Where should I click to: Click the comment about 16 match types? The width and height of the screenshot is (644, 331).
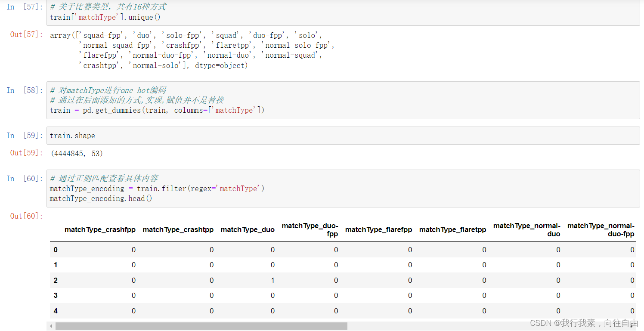pyautogui.click(x=108, y=7)
